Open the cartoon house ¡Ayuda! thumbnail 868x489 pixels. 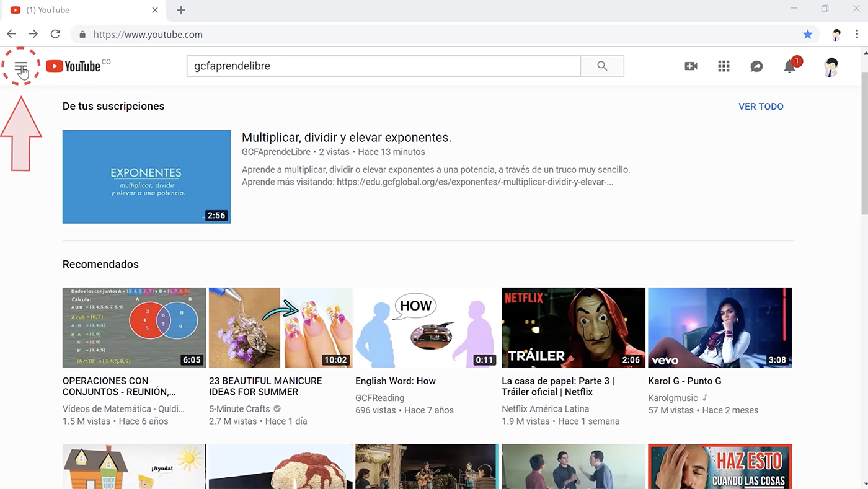tap(135, 466)
